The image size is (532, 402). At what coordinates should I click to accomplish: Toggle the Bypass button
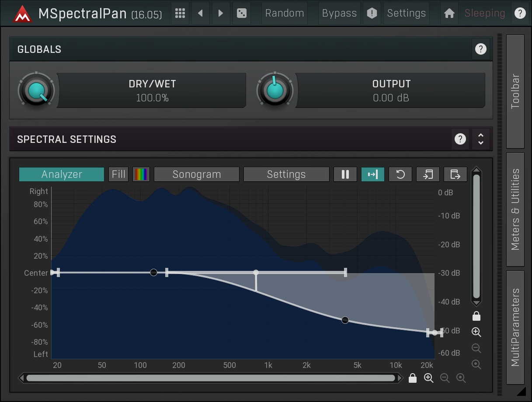pos(339,13)
